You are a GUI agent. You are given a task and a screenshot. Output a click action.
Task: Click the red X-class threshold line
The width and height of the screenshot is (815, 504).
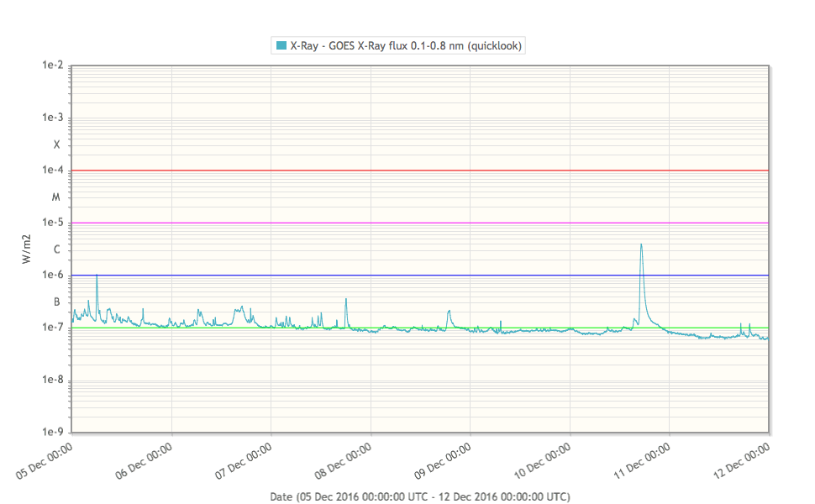point(420,171)
